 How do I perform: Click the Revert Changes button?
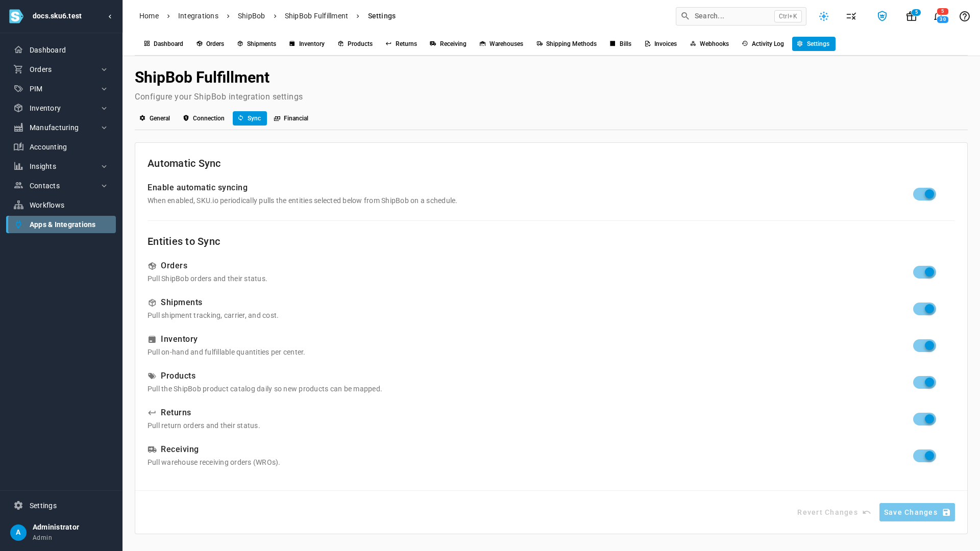(834, 512)
